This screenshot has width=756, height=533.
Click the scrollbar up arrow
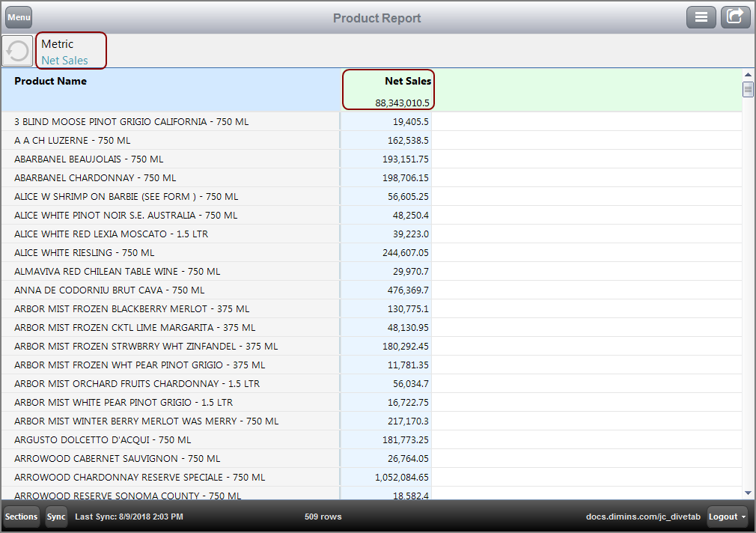tap(748, 73)
